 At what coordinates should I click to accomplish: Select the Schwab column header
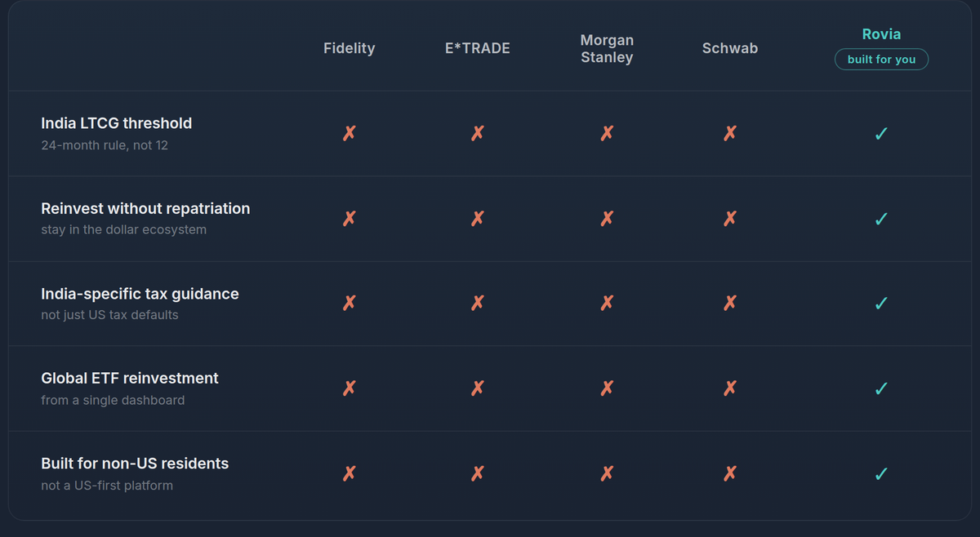coord(730,48)
